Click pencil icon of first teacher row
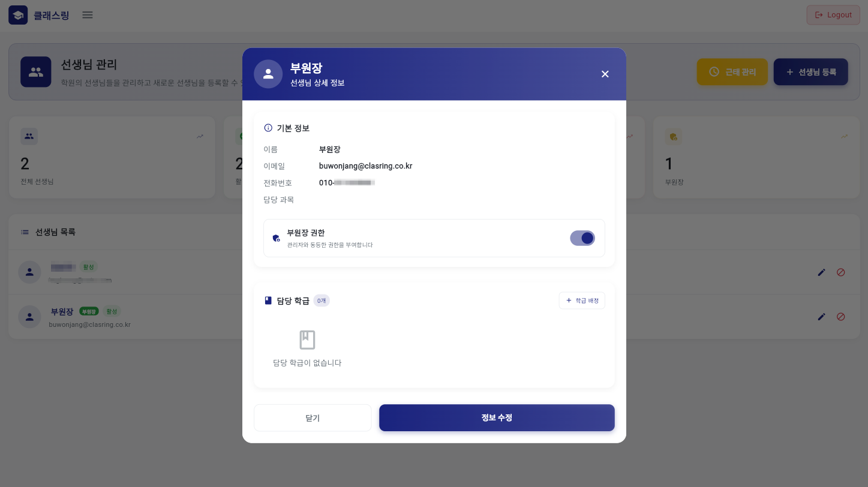 822,272
